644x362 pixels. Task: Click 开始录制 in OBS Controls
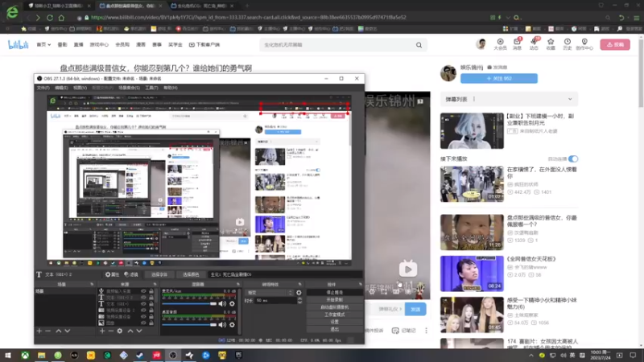click(334, 300)
